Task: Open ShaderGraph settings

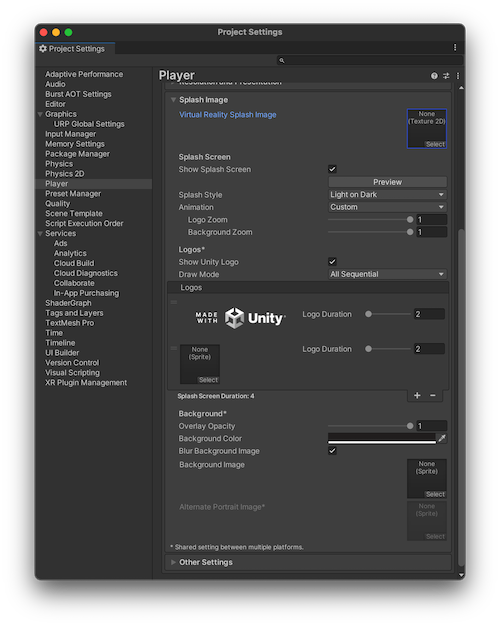Action: pyautogui.click(x=68, y=303)
